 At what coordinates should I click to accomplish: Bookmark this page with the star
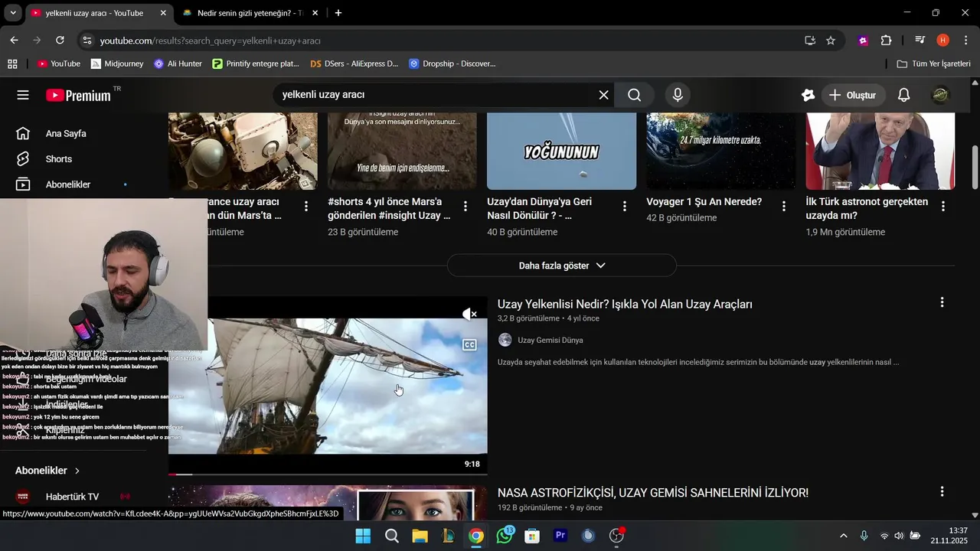point(831,41)
